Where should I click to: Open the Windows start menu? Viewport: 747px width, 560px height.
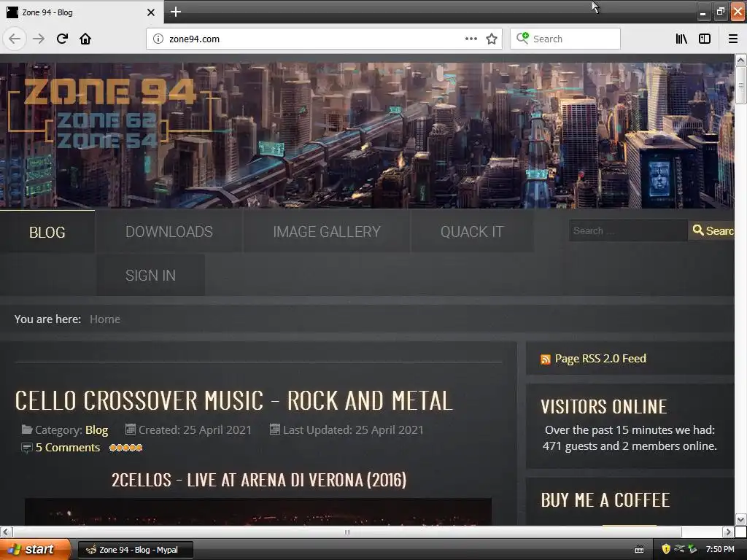click(x=35, y=549)
